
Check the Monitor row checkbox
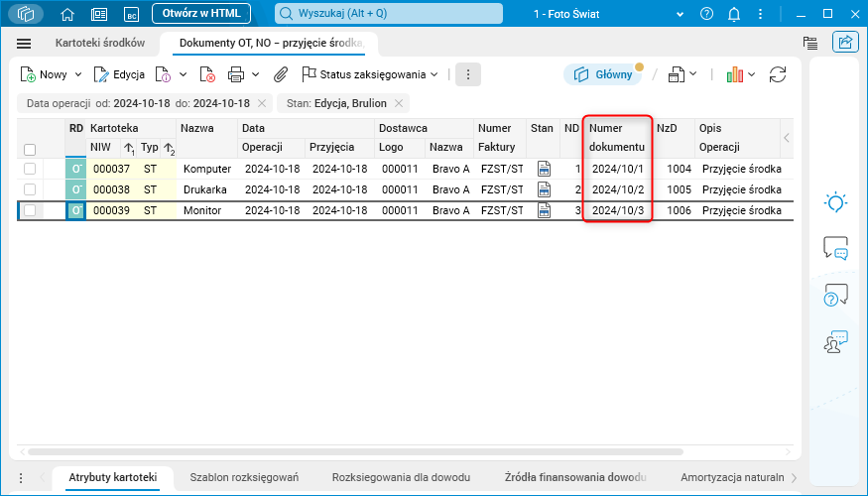click(x=30, y=210)
